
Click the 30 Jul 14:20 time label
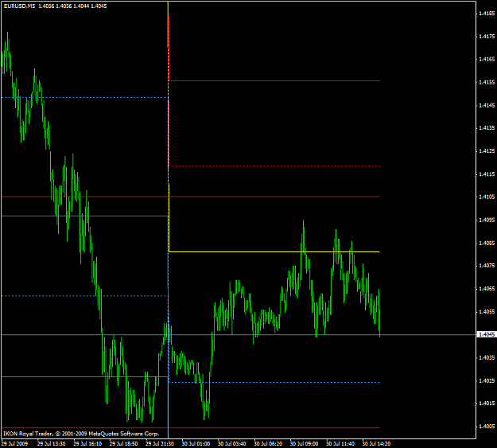[377, 443]
